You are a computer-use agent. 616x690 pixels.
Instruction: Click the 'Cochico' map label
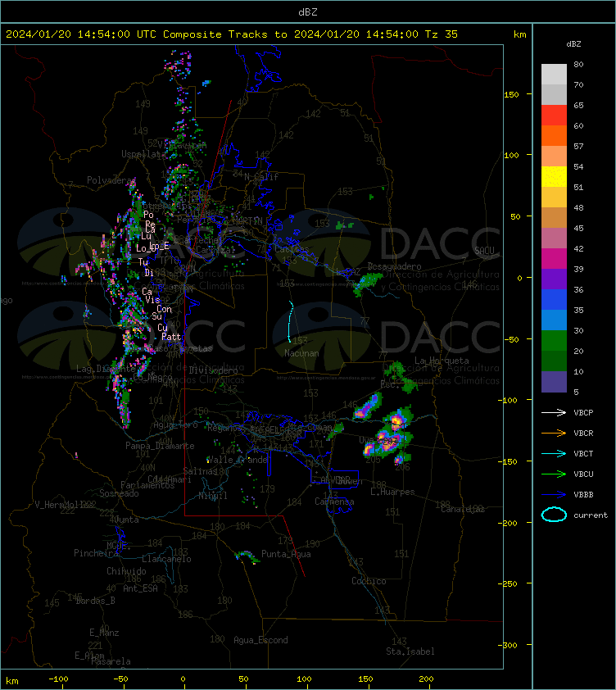pyautogui.click(x=369, y=581)
